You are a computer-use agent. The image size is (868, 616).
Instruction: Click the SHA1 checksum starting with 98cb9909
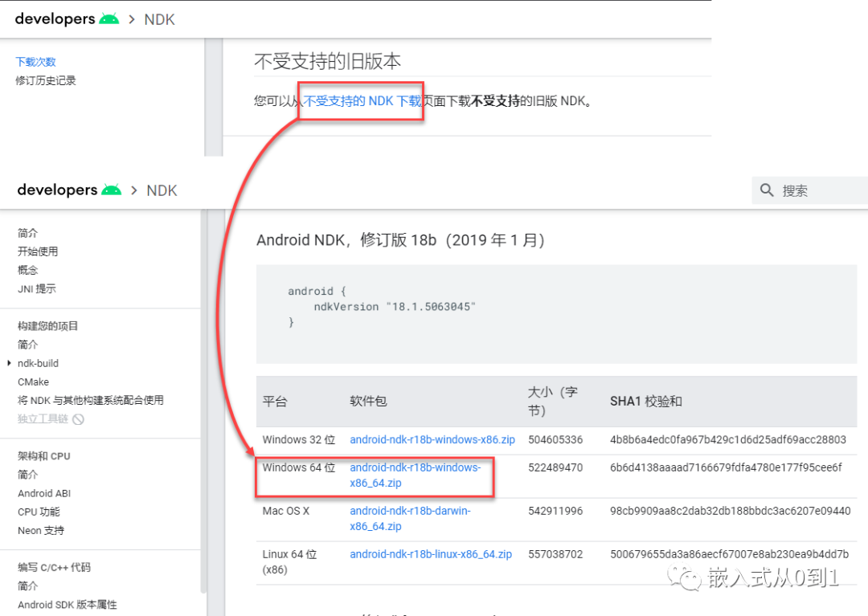730,511
